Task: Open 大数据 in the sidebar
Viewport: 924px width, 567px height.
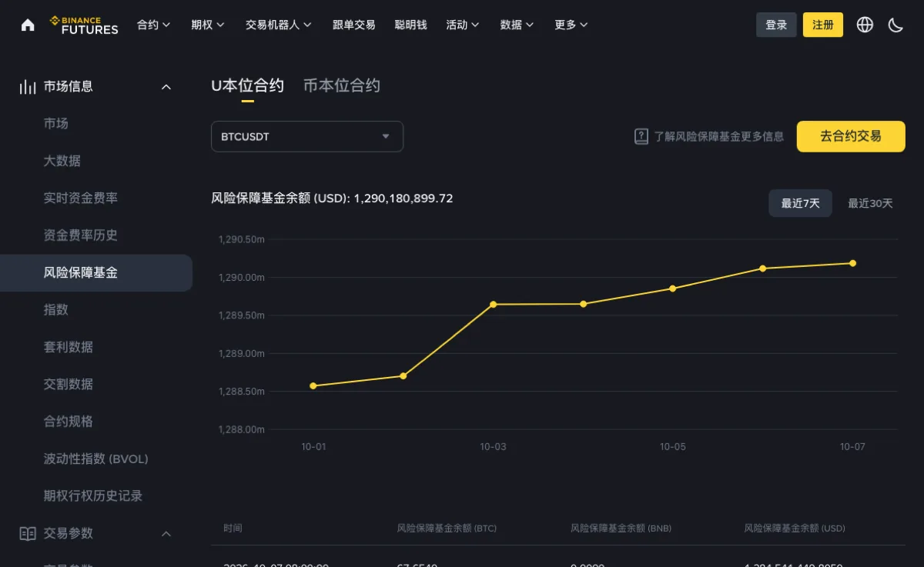Action: click(62, 161)
